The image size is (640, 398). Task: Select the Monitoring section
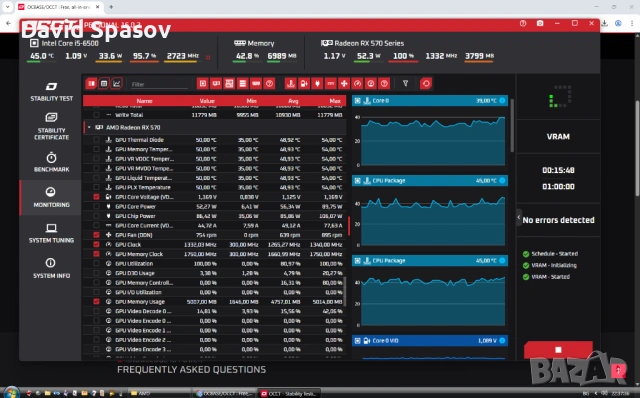pos(51,198)
